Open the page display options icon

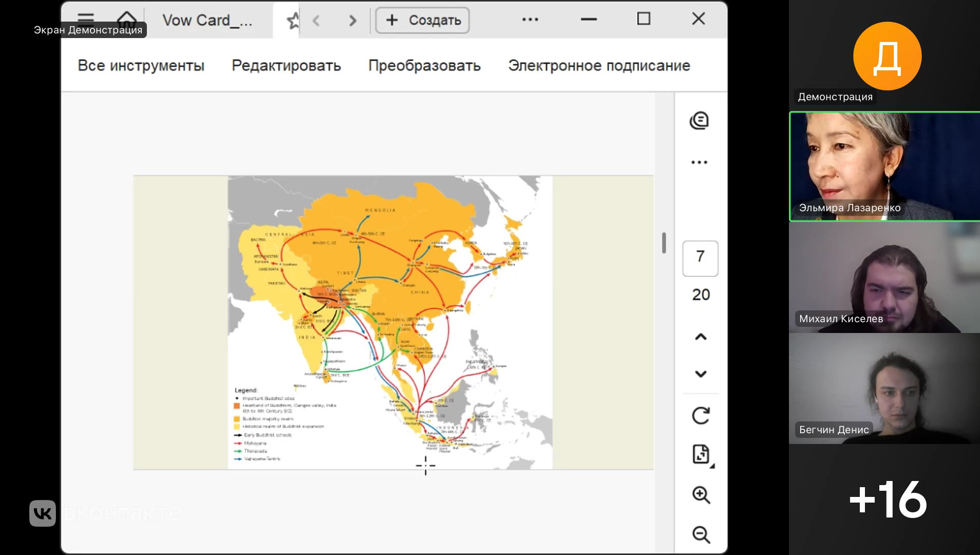701,454
